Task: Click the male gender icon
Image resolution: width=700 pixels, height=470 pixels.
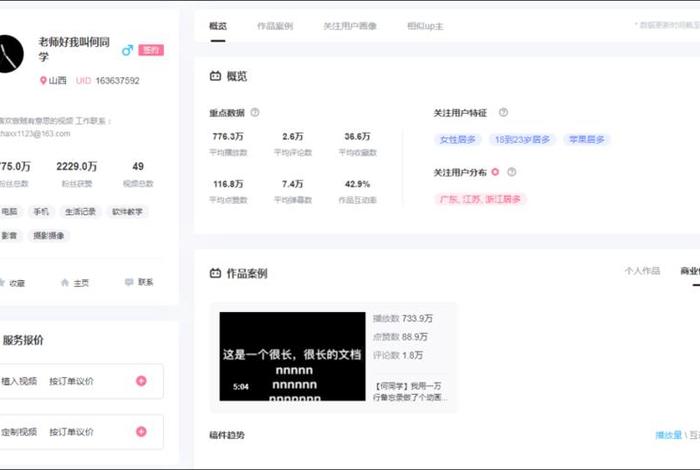Action: (127, 50)
